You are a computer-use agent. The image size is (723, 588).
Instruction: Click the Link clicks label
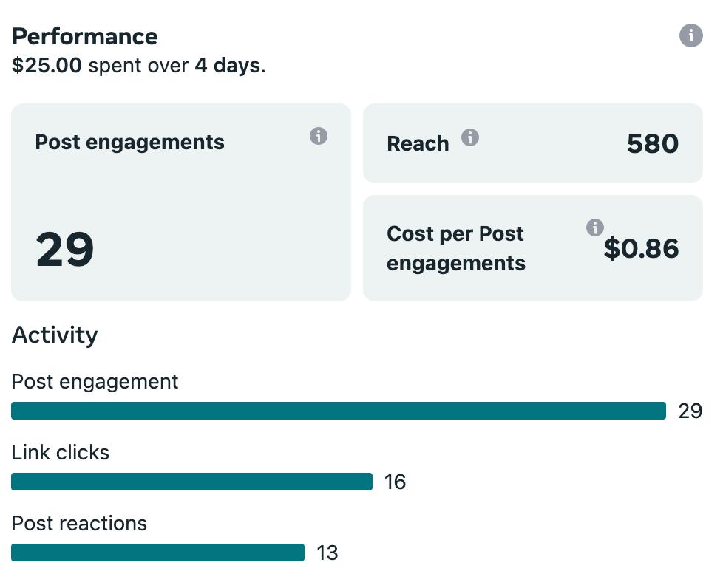[61, 452]
